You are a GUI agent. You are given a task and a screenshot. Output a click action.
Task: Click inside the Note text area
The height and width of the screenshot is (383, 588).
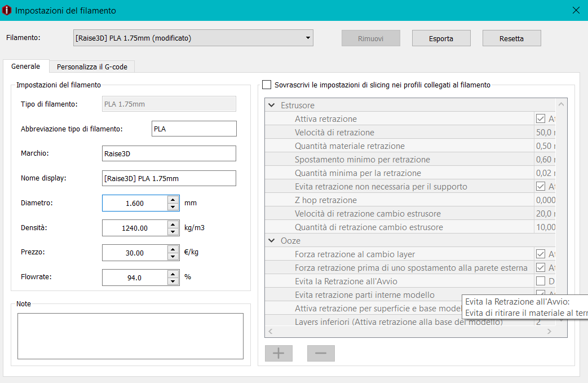130,336
